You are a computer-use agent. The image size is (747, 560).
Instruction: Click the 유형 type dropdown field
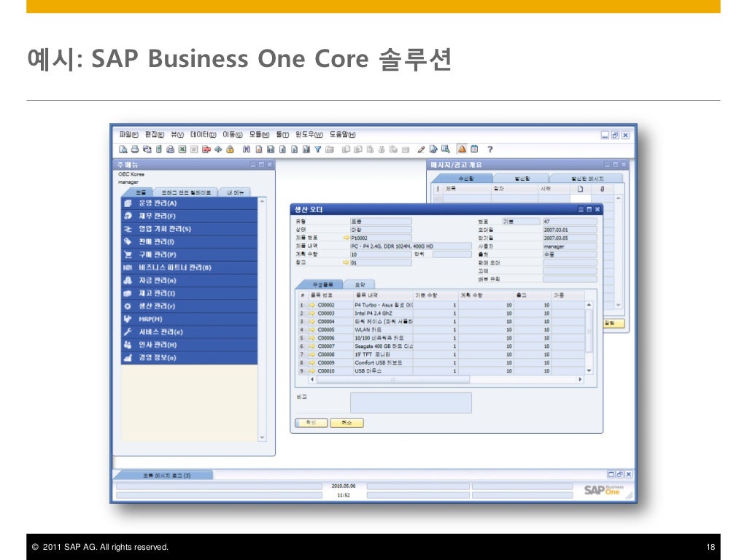coord(381,222)
